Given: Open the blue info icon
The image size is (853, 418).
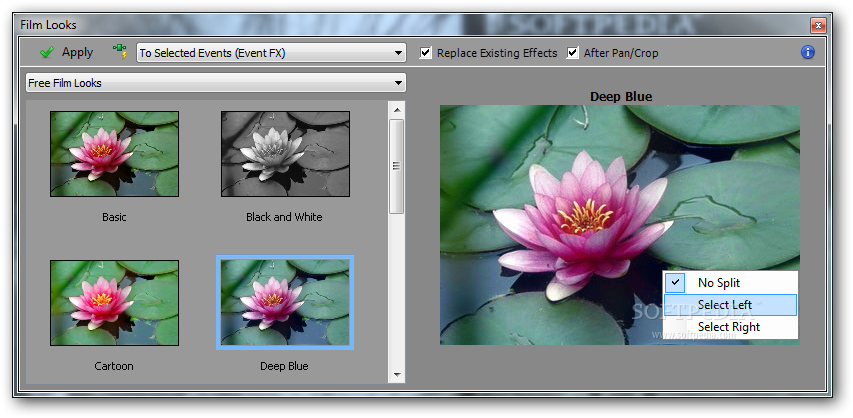Looking at the screenshot, I should (808, 52).
